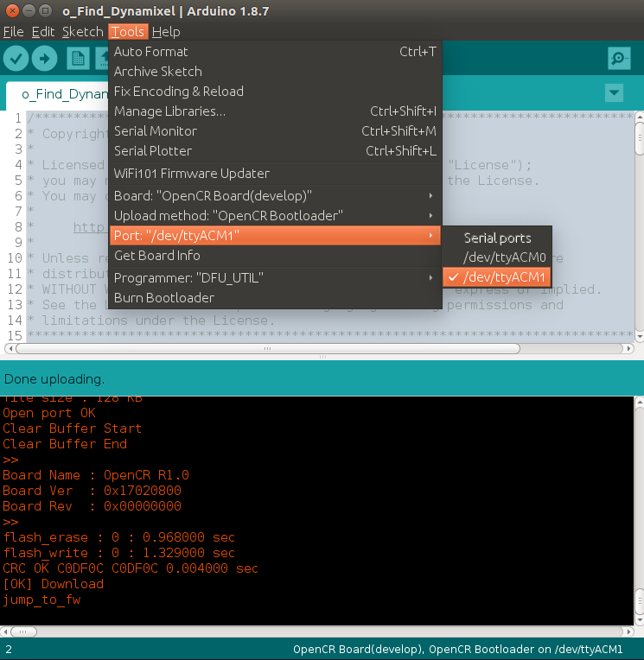Select Serial Plotter menu entry

(153, 151)
